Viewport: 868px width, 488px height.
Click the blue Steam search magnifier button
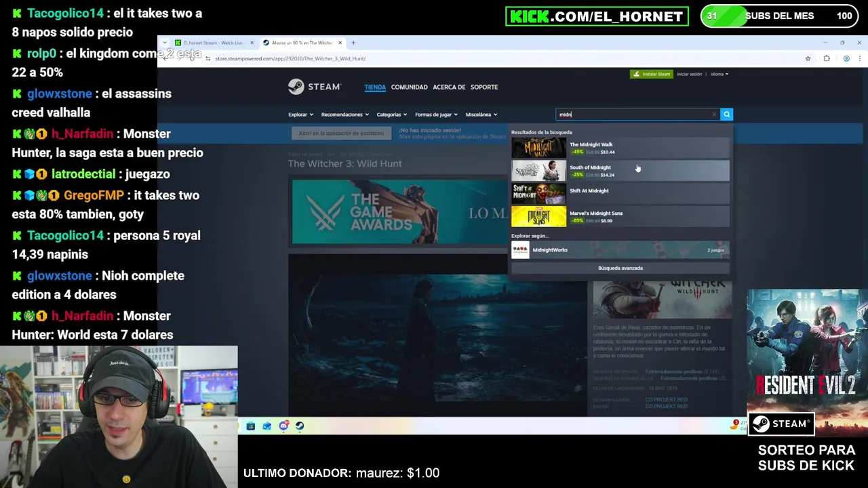coord(726,115)
